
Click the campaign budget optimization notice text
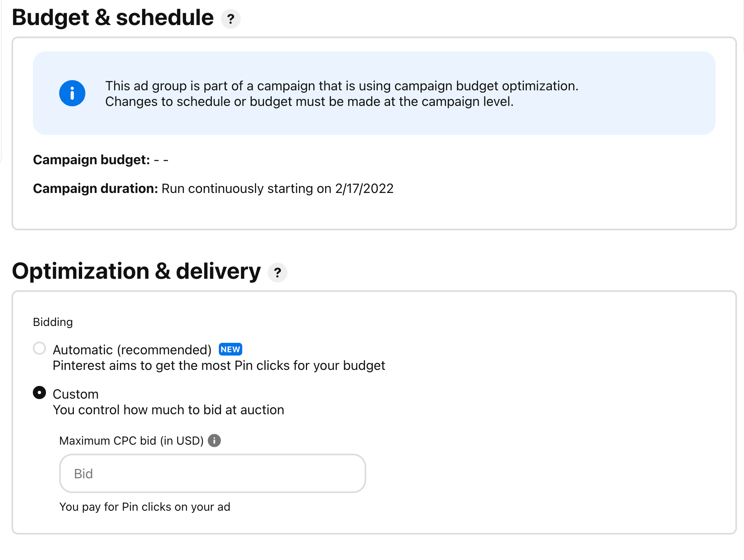click(342, 94)
